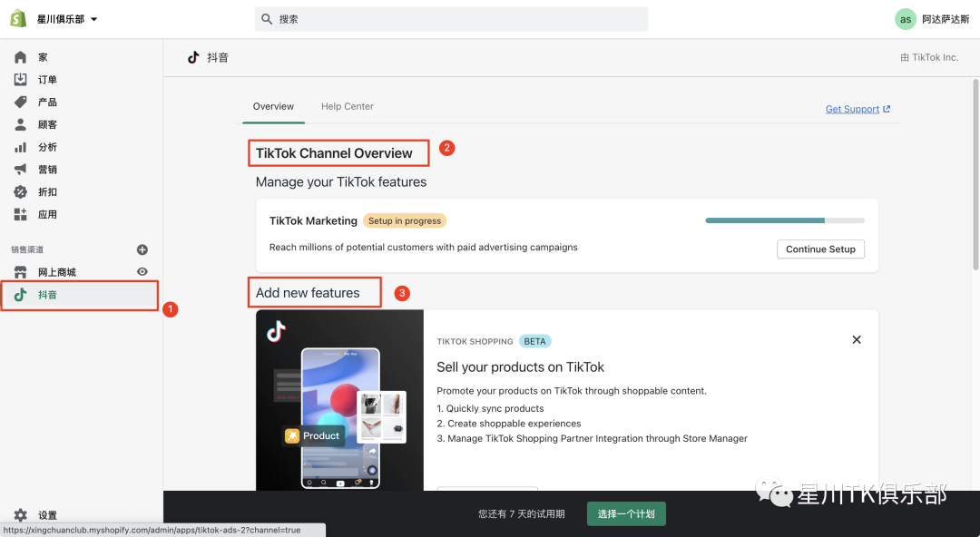Open the 'as' account avatar
Image resolution: width=980 pixels, height=537 pixels.
[905, 19]
